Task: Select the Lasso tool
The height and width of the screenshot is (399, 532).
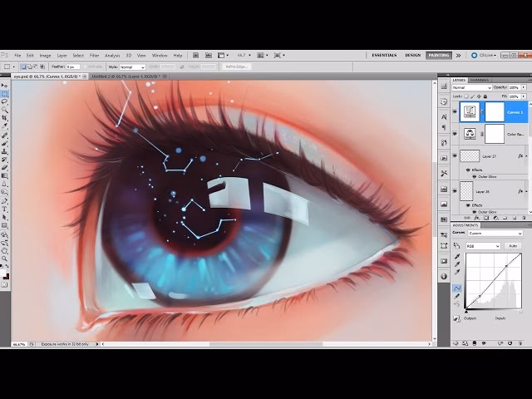Action: [x=5, y=101]
